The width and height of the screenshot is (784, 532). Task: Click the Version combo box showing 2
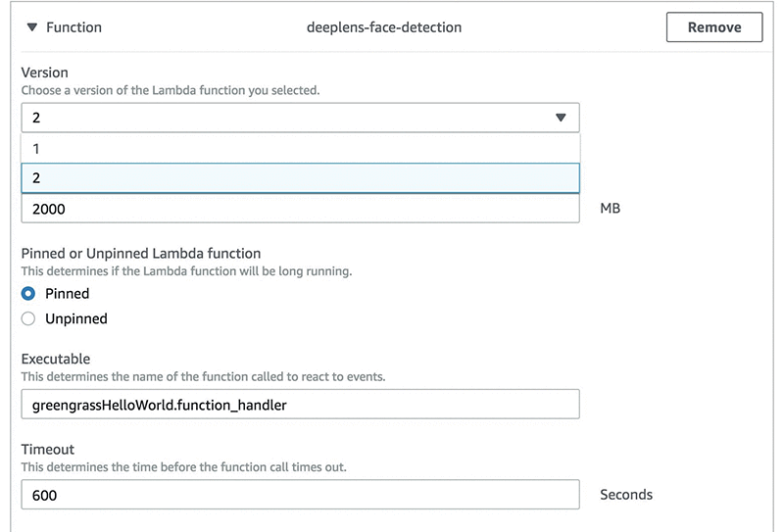click(x=284, y=118)
